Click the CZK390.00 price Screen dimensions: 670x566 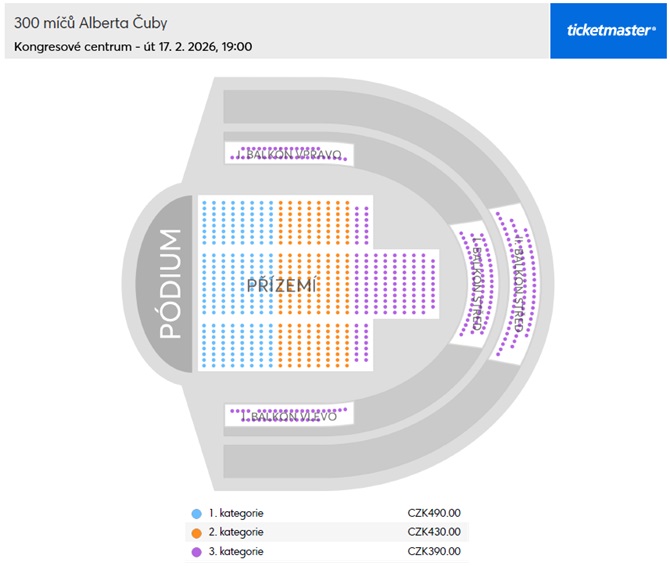pos(434,551)
